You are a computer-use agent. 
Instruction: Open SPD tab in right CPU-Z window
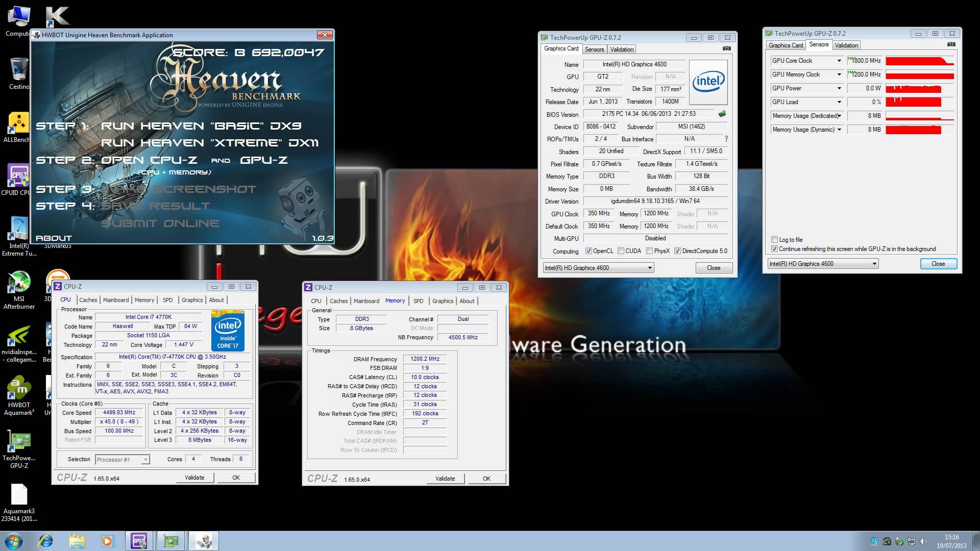tap(418, 301)
